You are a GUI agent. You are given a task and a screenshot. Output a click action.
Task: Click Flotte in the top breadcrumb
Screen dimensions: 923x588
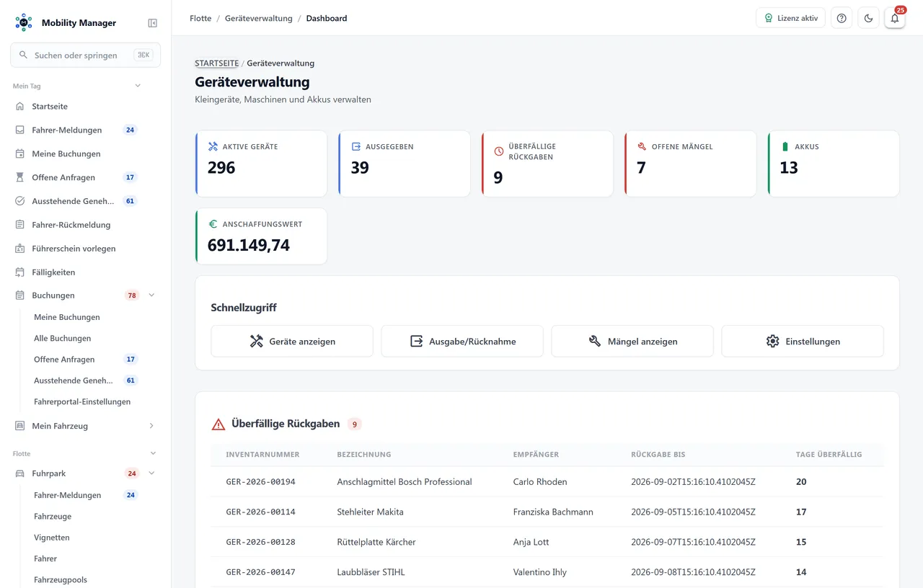click(x=200, y=18)
